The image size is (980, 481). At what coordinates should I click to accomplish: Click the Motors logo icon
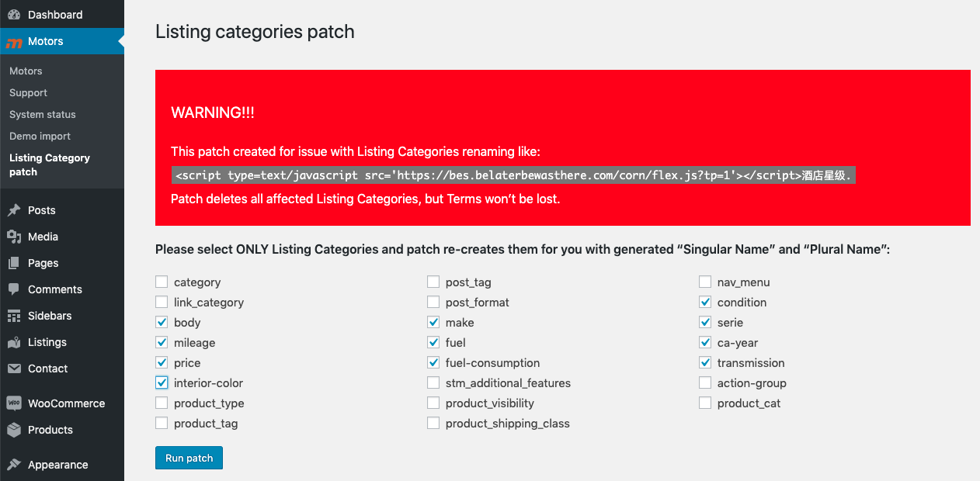(13, 41)
